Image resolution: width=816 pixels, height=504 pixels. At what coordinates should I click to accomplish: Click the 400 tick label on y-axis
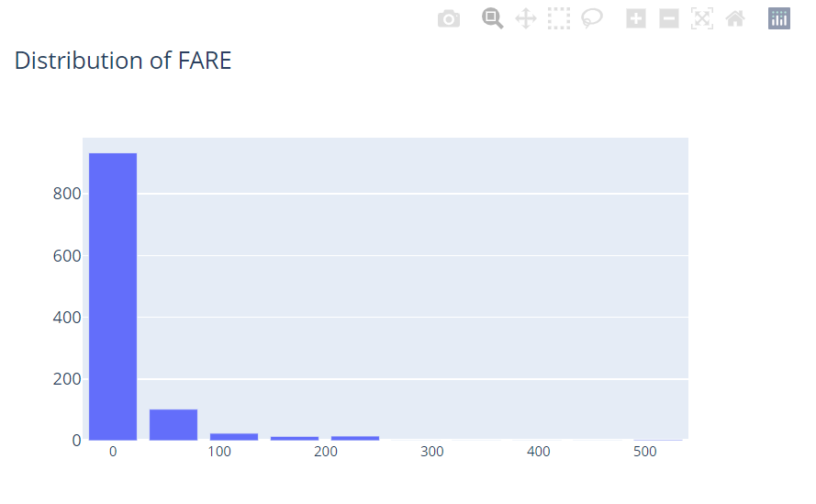coord(68,318)
